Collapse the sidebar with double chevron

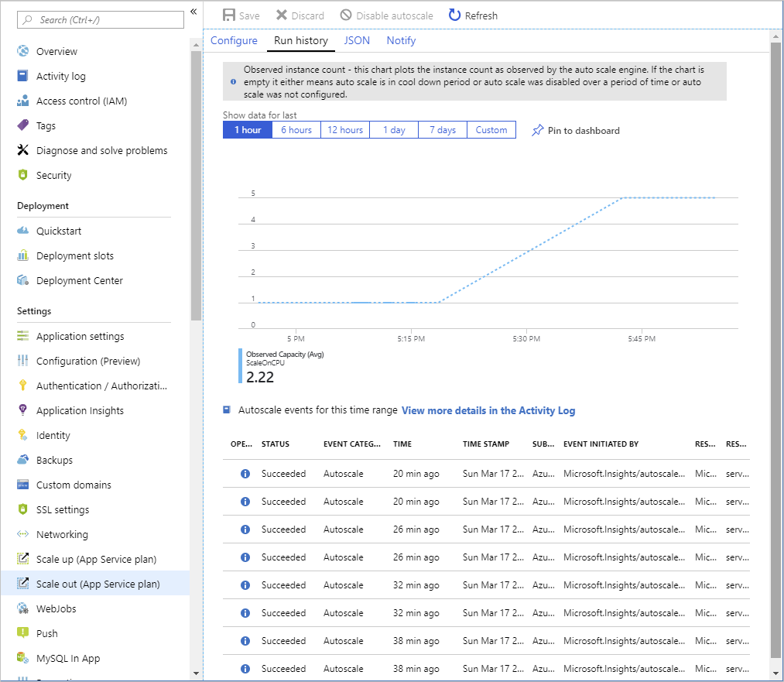click(193, 12)
